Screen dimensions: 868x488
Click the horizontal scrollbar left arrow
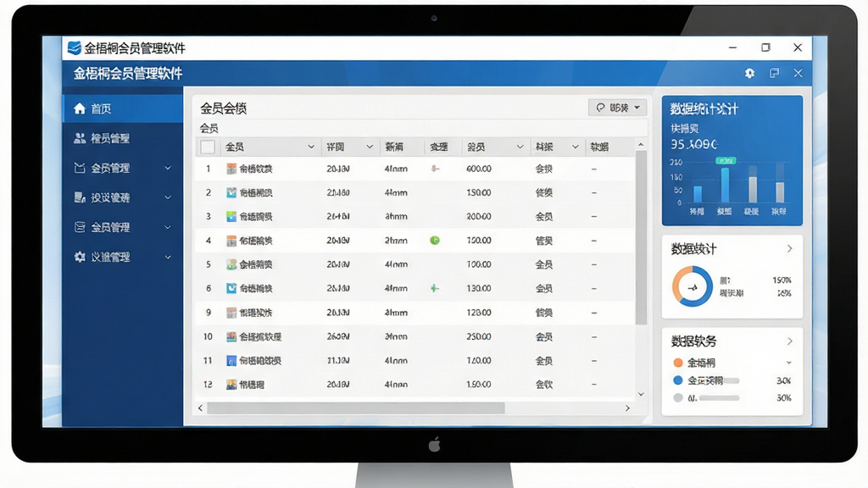(x=200, y=408)
